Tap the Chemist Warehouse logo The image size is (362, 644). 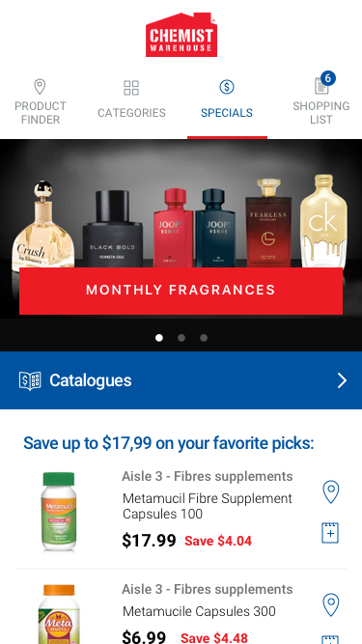click(x=181, y=35)
